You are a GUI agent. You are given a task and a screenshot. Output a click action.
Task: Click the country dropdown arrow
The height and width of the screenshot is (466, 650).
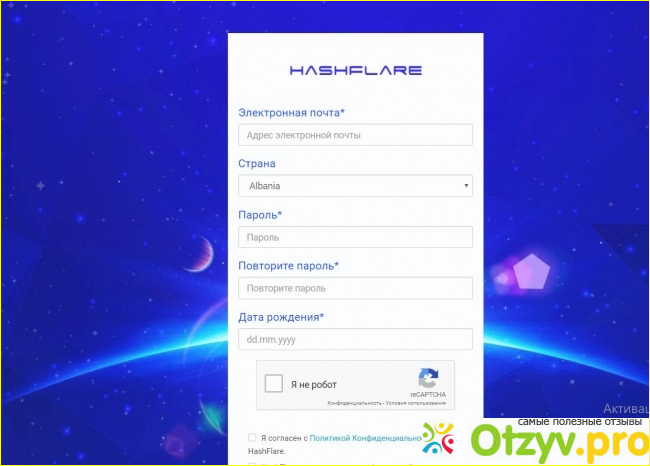click(466, 186)
